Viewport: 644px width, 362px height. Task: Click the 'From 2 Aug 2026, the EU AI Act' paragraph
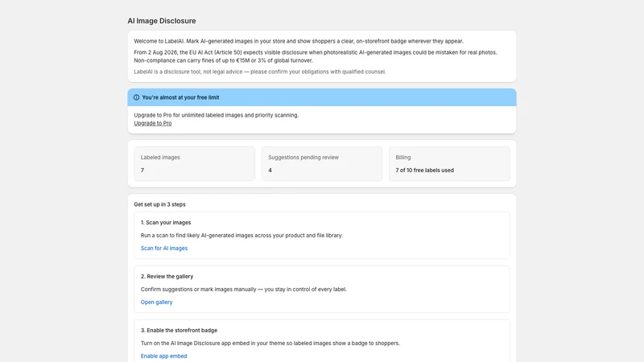[x=316, y=56]
